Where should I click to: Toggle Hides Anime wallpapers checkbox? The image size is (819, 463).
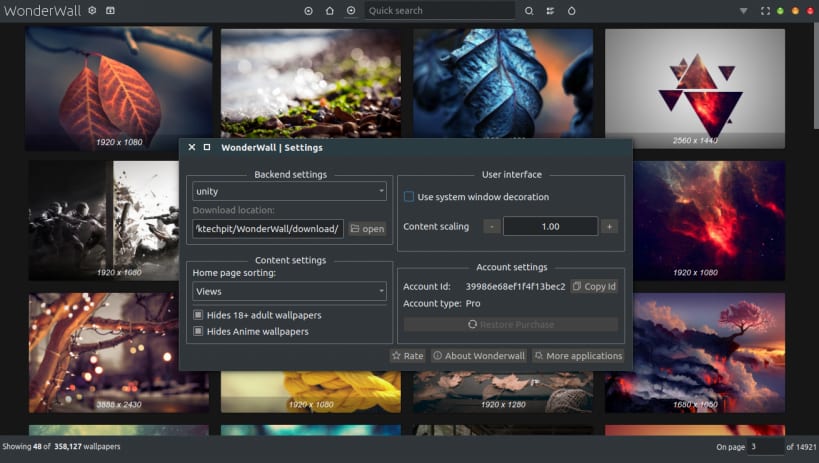(x=198, y=331)
